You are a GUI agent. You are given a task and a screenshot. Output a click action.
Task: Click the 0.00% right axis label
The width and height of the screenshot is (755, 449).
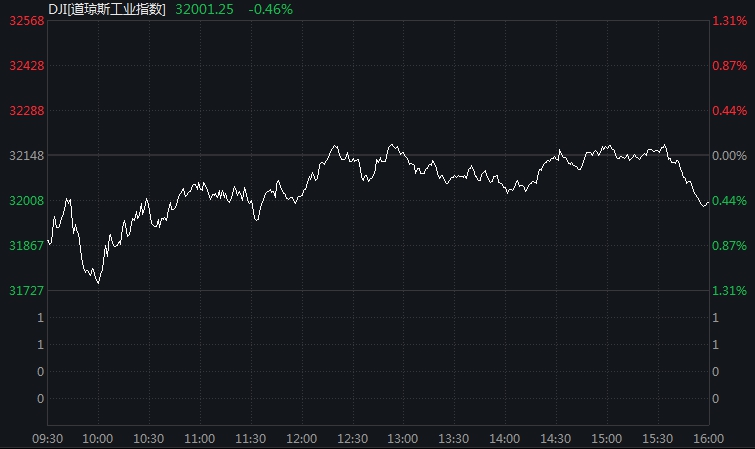[728, 156]
